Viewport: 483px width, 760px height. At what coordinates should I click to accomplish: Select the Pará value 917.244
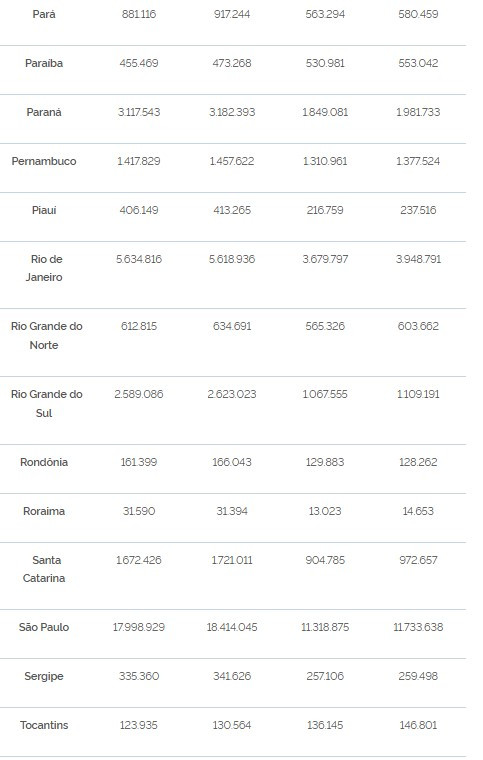(232, 14)
